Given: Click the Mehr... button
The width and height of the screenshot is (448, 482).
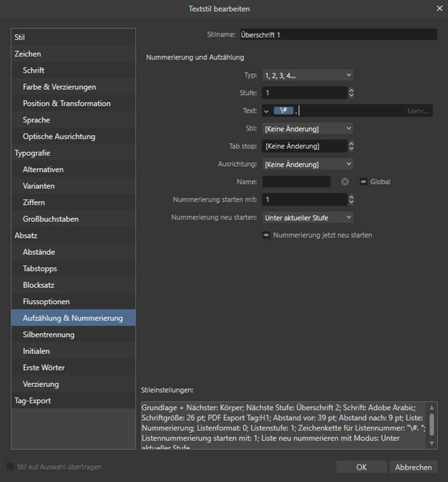Looking at the screenshot, I should click(418, 111).
